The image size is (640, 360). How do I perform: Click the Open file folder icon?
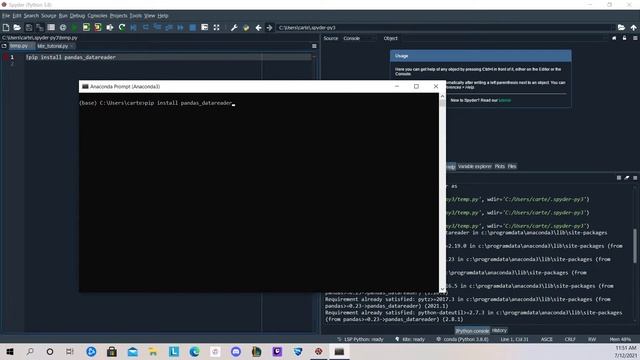(17, 27)
